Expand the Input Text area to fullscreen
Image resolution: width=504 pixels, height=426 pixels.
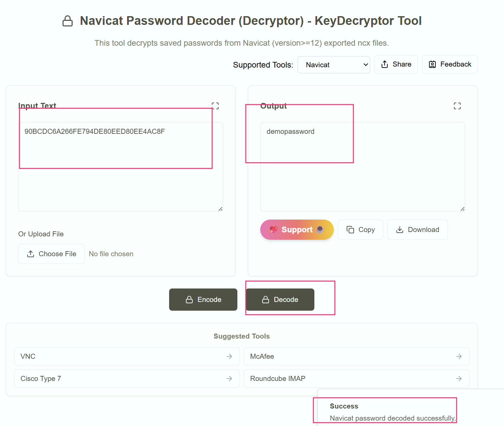pos(215,106)
